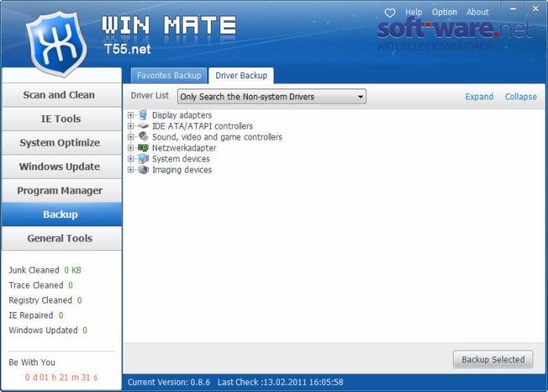Open the Option menu

(445, 13)
